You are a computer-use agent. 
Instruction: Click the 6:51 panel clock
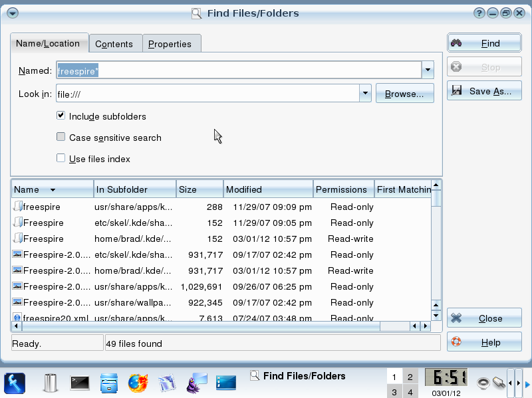click(x=446, y=377)
